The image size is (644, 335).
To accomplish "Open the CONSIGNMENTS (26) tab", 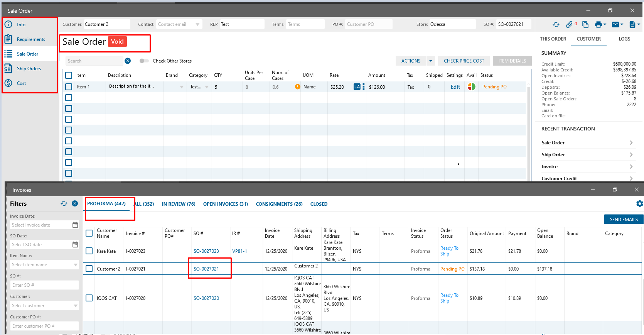I will (x=279, y=204).
